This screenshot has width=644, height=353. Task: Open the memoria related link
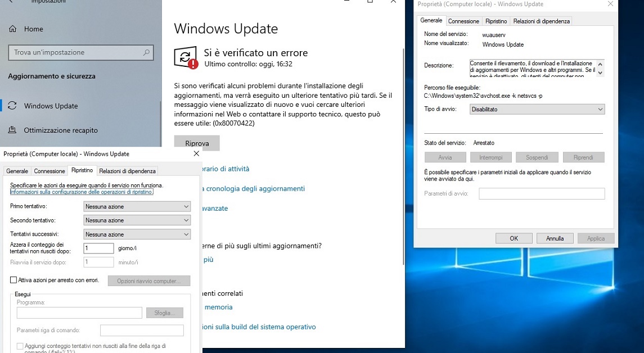218,307
